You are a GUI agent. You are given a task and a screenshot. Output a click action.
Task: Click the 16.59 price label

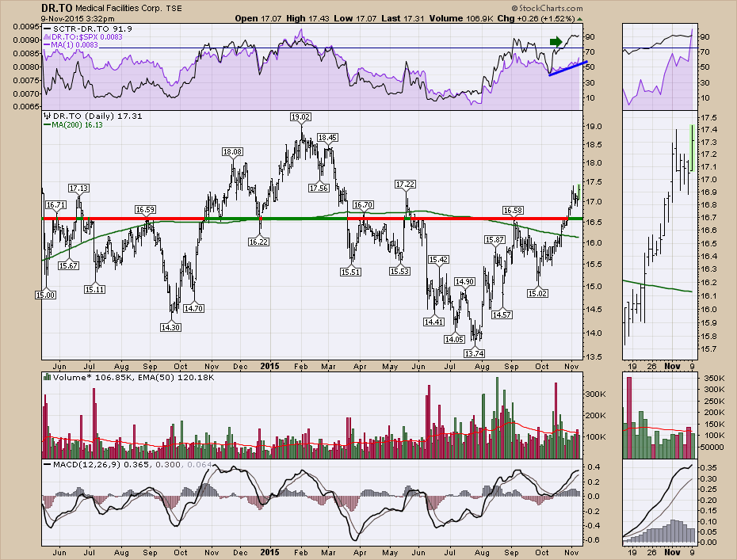click(x=146, y=210)
